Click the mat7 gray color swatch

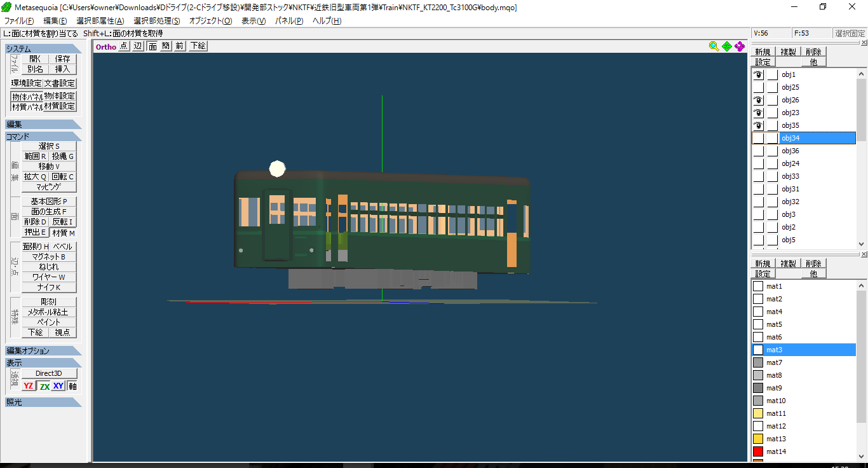pos(758,362)
